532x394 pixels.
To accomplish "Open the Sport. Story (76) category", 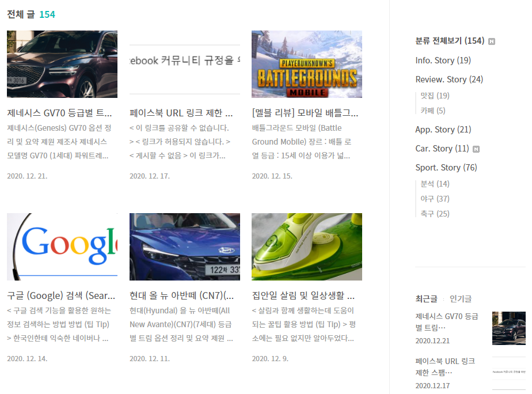I will point(446,168).
